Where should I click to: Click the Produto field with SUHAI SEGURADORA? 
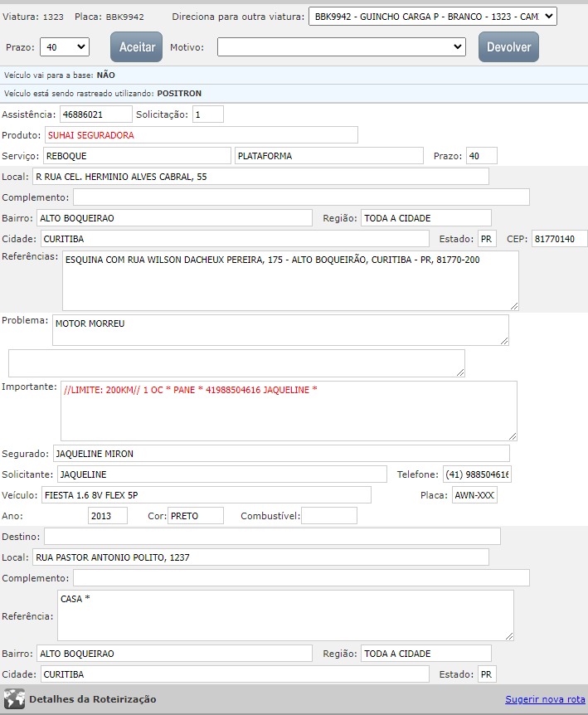click(201, 135)
